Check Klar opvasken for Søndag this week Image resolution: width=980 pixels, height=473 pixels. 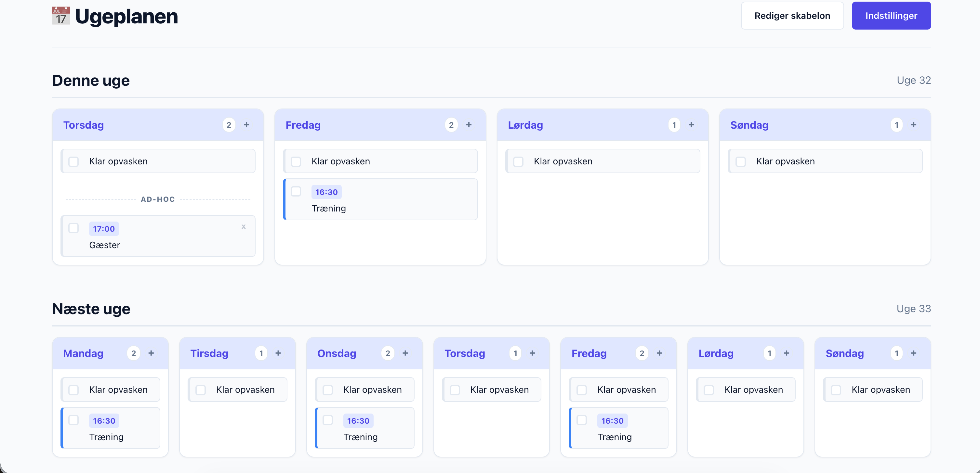click(740, 161)
